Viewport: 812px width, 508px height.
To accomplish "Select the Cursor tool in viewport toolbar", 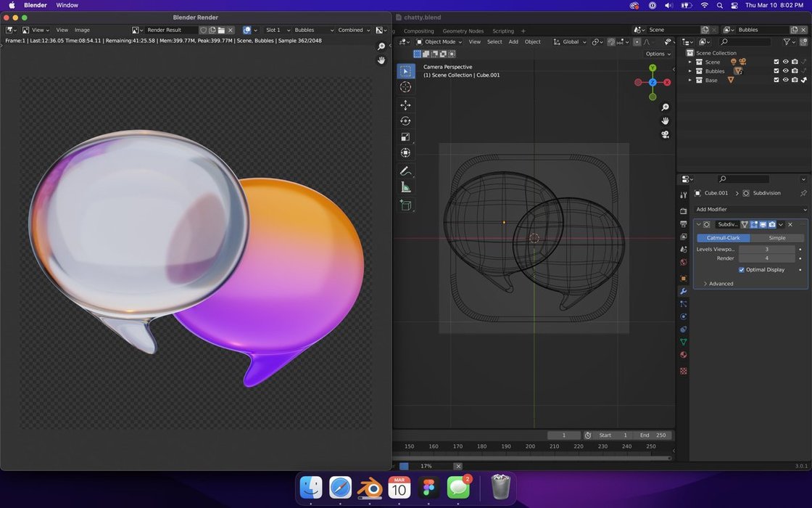I will coord(405,87).
